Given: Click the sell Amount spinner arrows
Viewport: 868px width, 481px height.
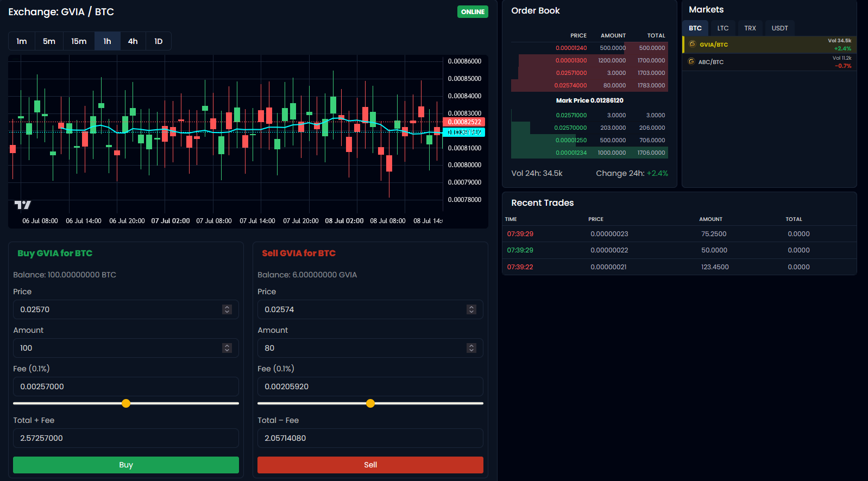Looking at the screenshot, I should [x=471, y=348].
